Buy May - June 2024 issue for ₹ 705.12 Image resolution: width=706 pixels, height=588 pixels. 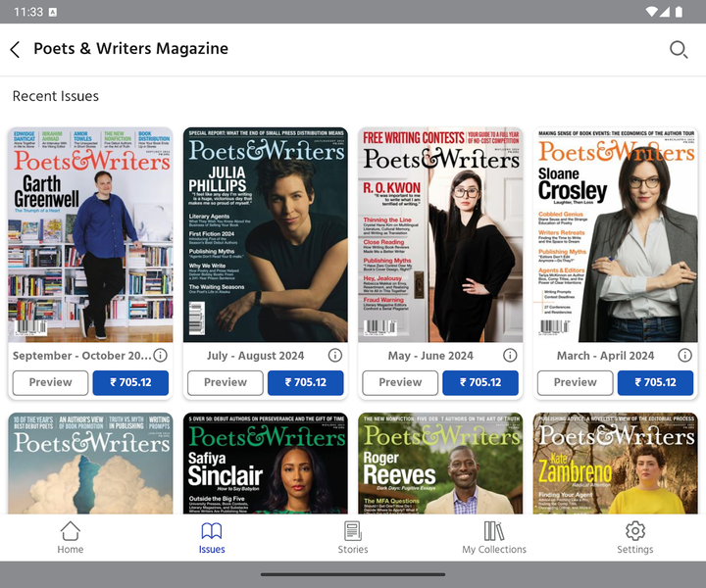pos(480,382)
